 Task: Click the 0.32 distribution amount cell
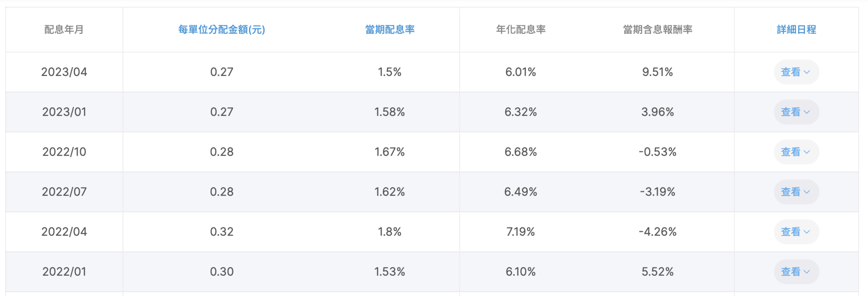[x=222, y=232]
